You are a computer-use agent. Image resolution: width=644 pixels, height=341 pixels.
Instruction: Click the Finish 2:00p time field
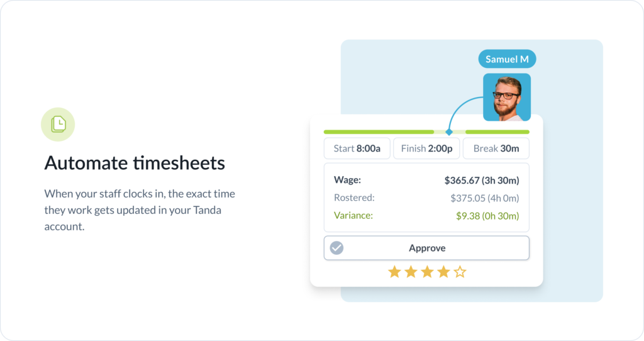coord(427,148)
